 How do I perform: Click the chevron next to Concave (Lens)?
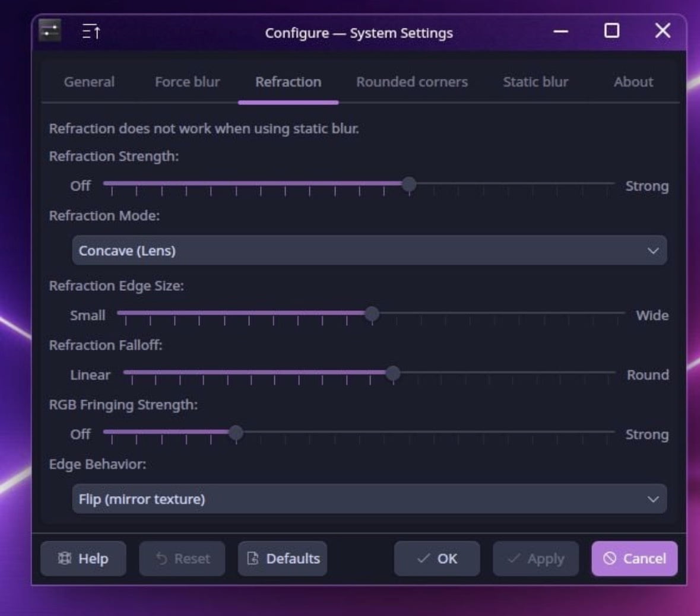coord(653,251)
